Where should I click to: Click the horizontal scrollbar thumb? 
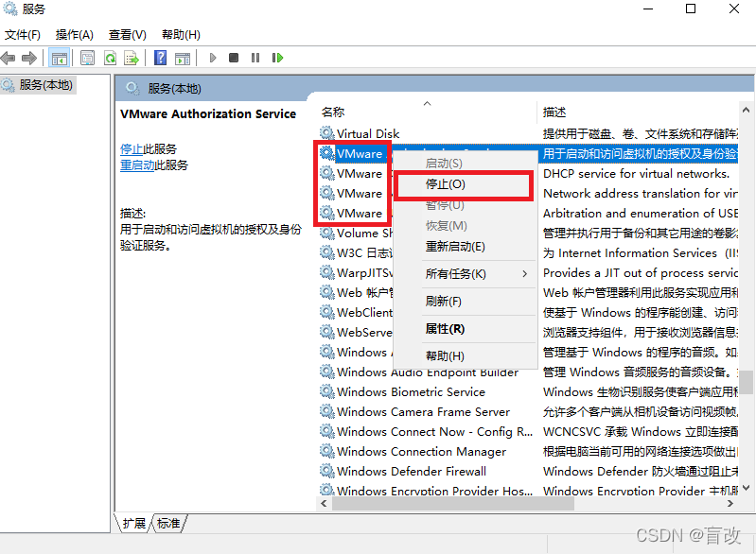click(453, 503)
